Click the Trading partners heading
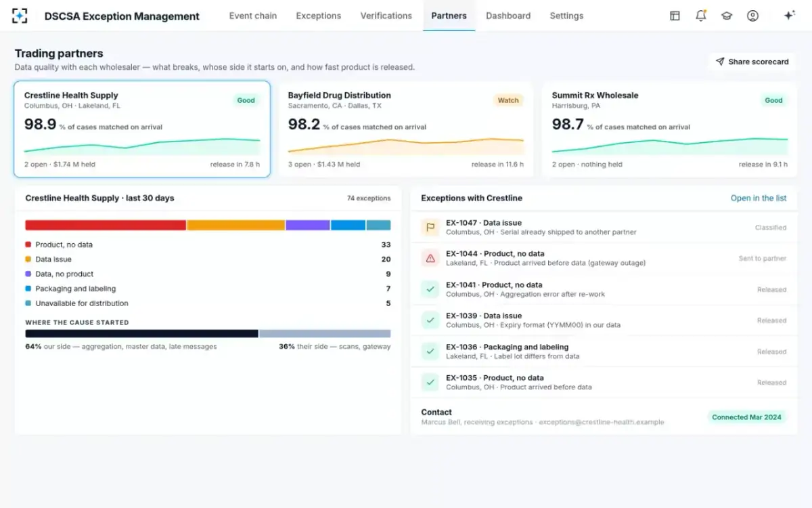This screenshot has width=812, height=508. click(59, 54)
